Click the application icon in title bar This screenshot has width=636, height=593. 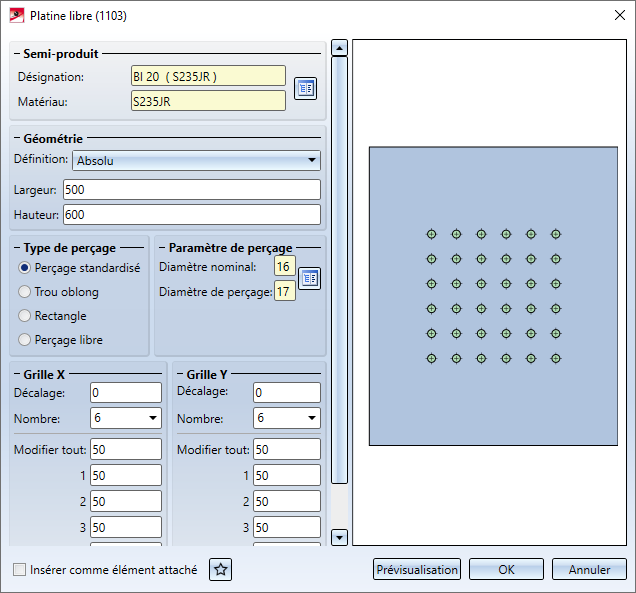click(16, 16)
